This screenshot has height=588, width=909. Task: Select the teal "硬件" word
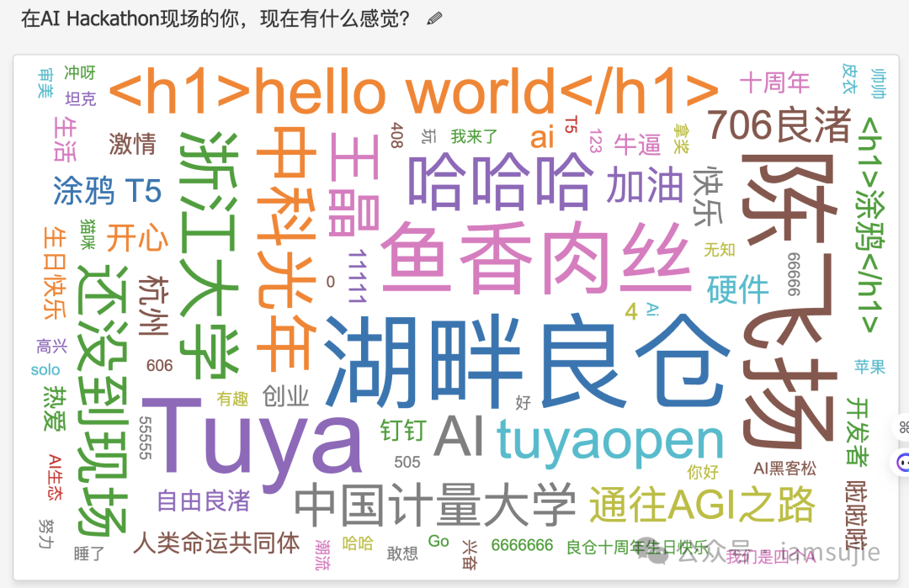pos(737,289)
